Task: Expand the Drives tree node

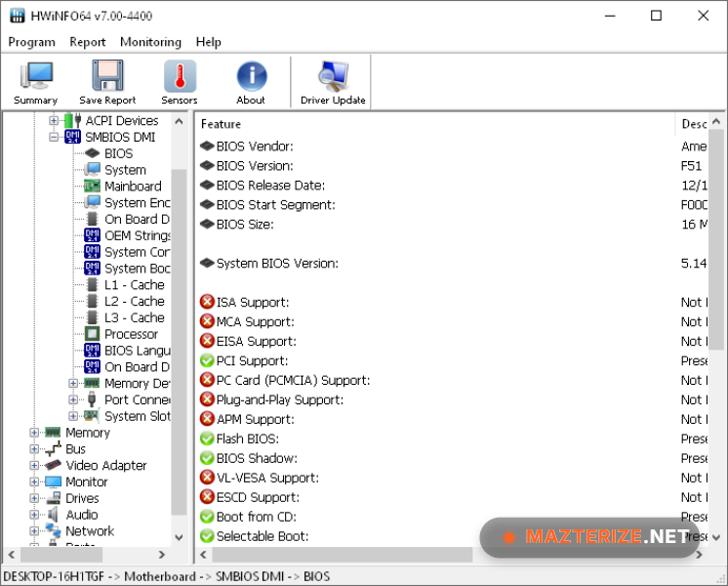Action: point(34,498)
